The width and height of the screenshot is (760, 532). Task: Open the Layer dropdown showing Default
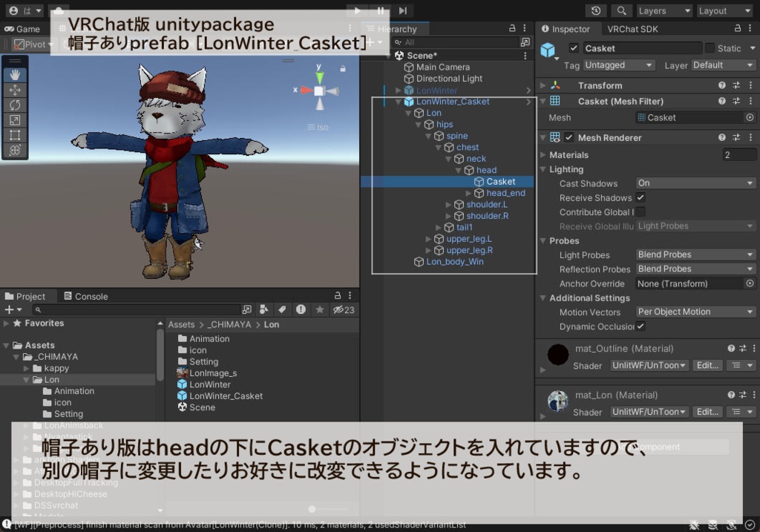tap(723, 65)
